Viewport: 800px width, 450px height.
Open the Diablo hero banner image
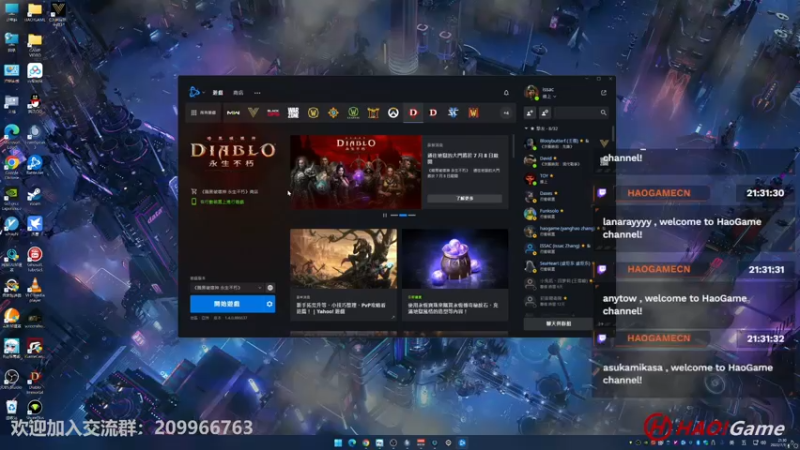pyautogui.click(x=356, y=172)
